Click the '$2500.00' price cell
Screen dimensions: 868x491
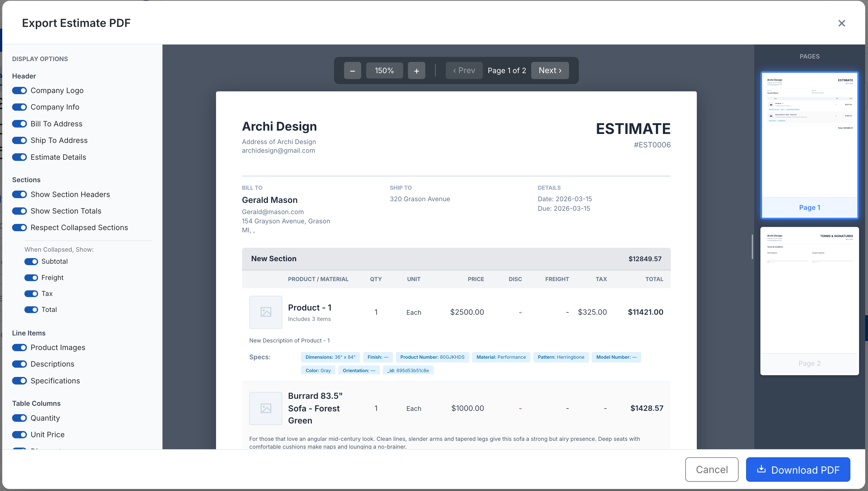point(467,312)
